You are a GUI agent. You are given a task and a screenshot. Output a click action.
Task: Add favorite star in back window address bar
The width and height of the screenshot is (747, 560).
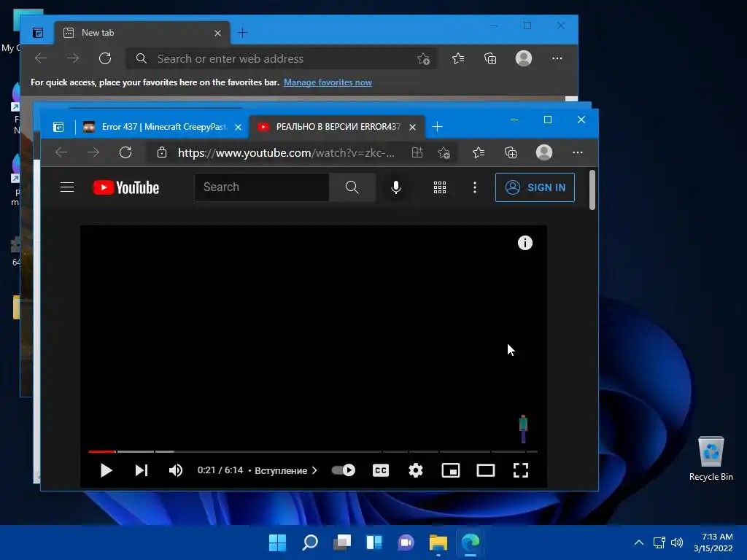[x=423, y=58]
